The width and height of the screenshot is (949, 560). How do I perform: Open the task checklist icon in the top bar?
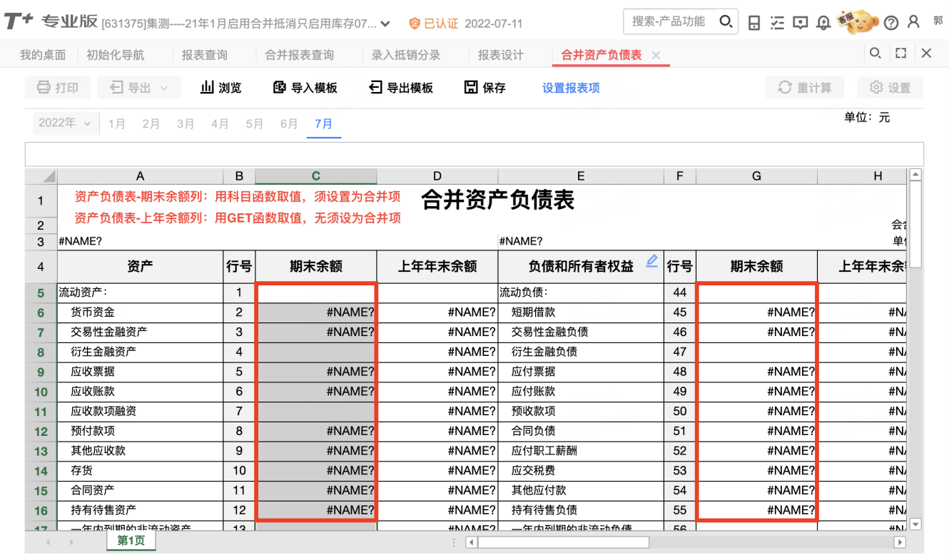[778, 23]
